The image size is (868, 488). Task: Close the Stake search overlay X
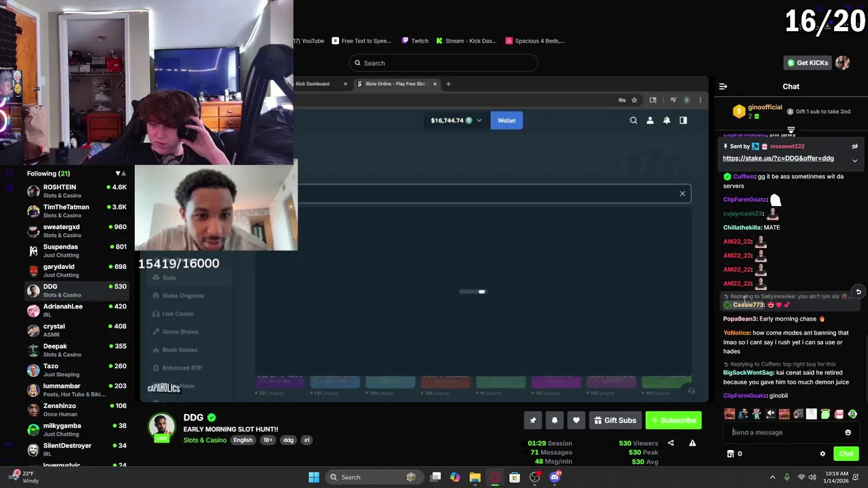point(682,194)
